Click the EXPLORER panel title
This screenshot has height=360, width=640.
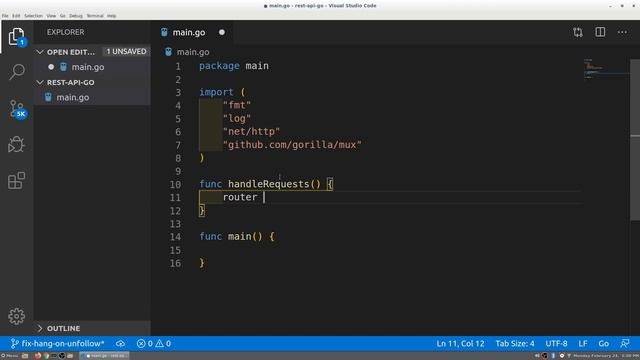click(65, 32)
